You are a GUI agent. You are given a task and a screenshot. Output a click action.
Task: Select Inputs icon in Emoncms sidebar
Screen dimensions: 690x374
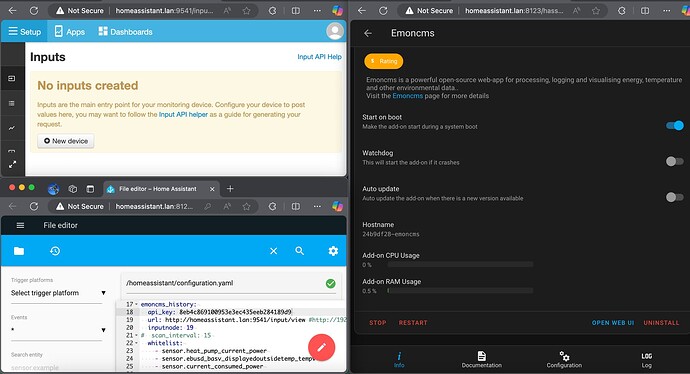point(12,78)
